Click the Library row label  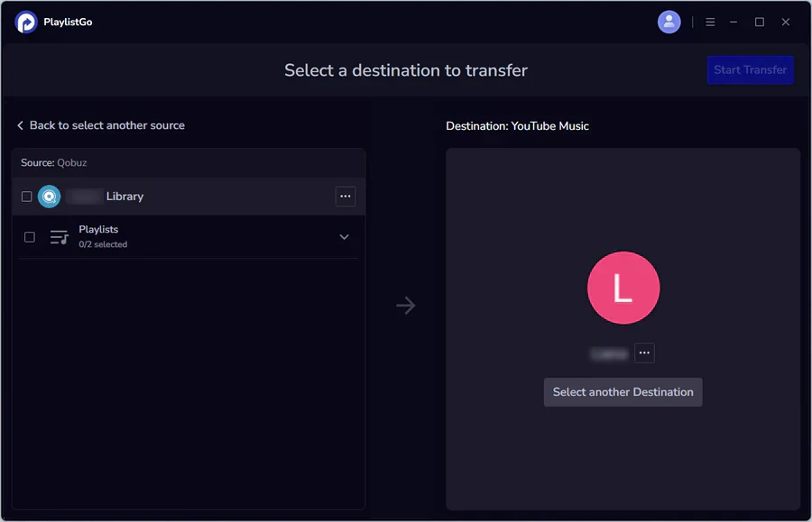tap(125, 197)
